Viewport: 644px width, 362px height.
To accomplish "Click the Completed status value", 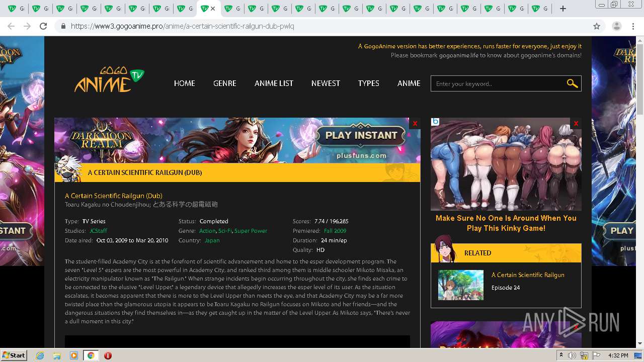I will [214, 221].
